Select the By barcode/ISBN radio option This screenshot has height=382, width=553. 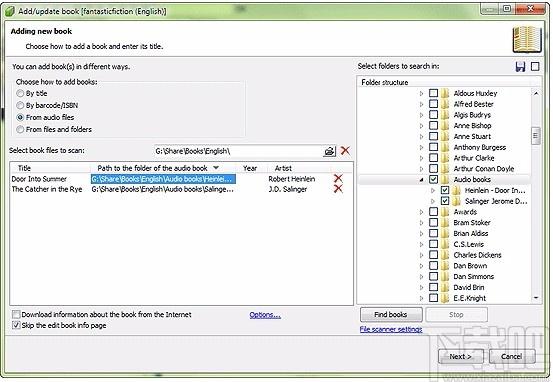coord(20,105)
